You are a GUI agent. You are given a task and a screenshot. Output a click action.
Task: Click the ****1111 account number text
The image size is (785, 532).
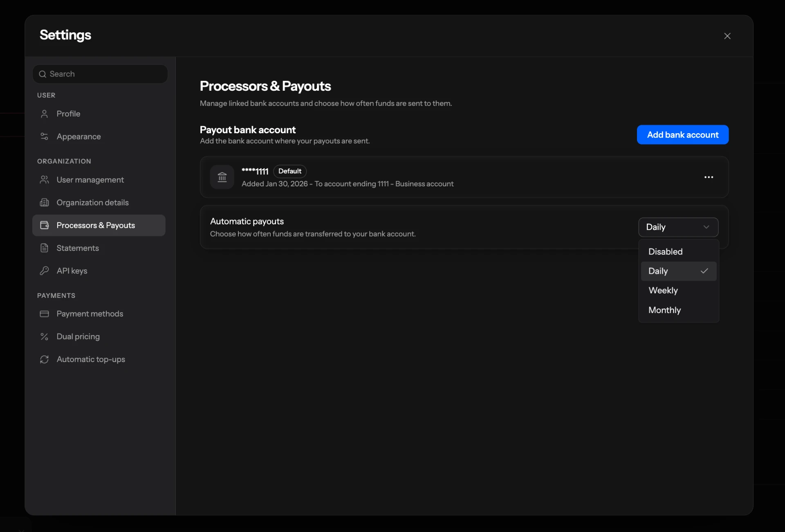click(x=255, y=171)
